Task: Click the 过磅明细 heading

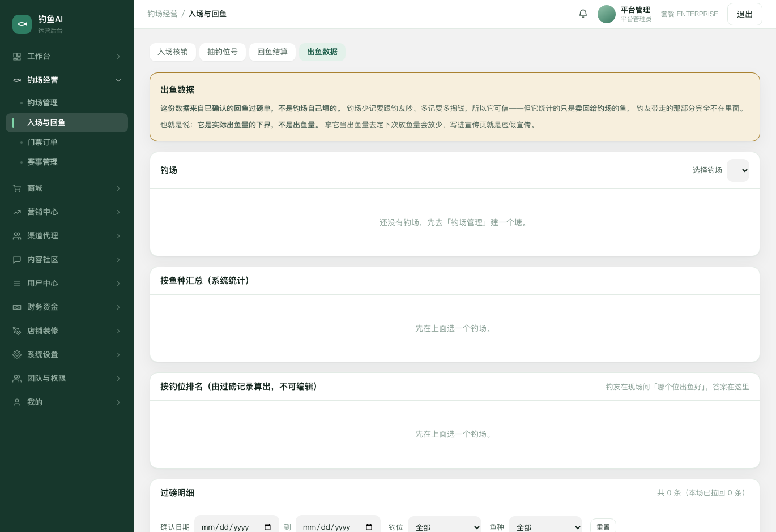Action: [x=177, y=493]
